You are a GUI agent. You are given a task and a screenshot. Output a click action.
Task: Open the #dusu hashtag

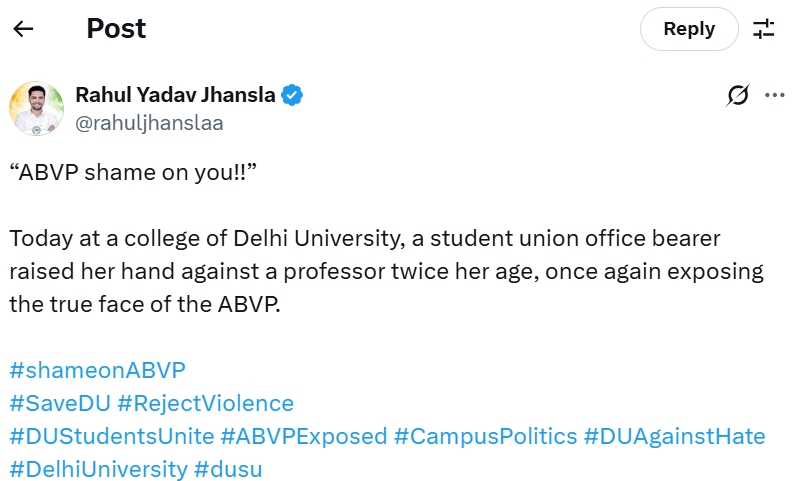228,469
